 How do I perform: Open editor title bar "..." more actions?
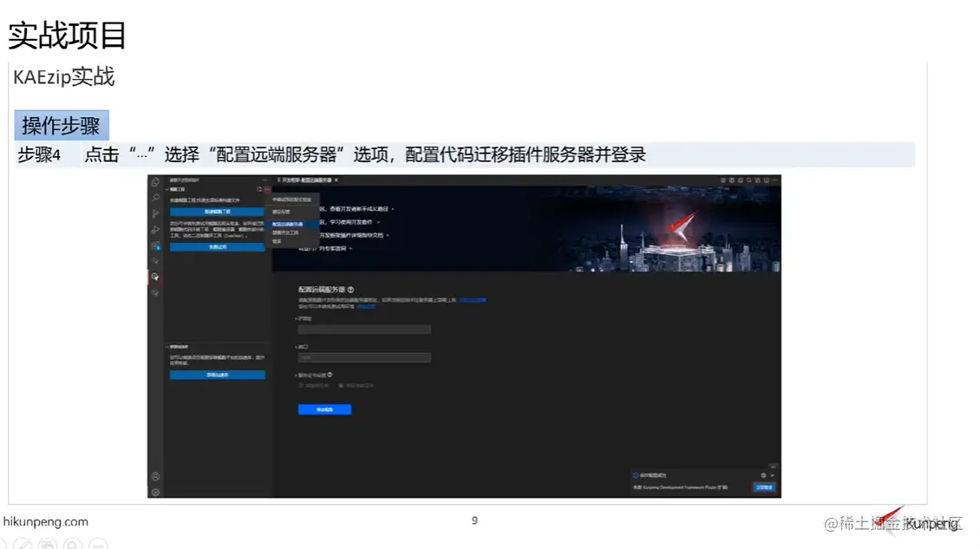[774, 180]
